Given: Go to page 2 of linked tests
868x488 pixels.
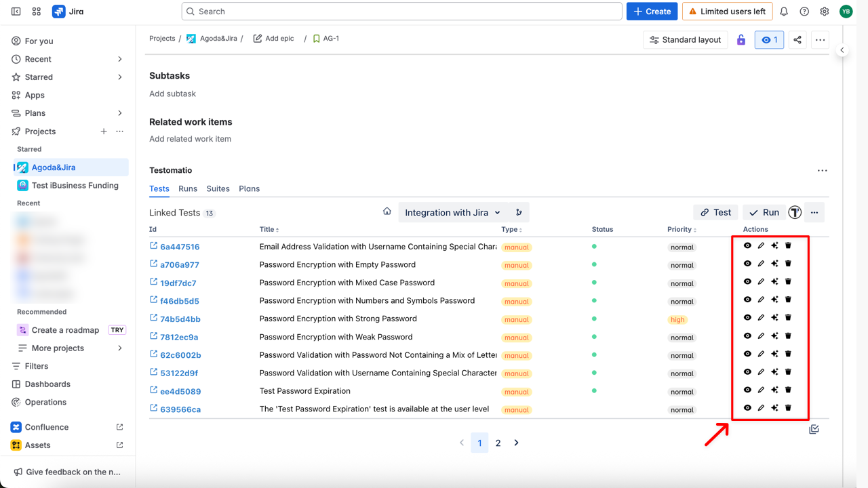Looking at the screenshot, I should [x=498, y=443].
